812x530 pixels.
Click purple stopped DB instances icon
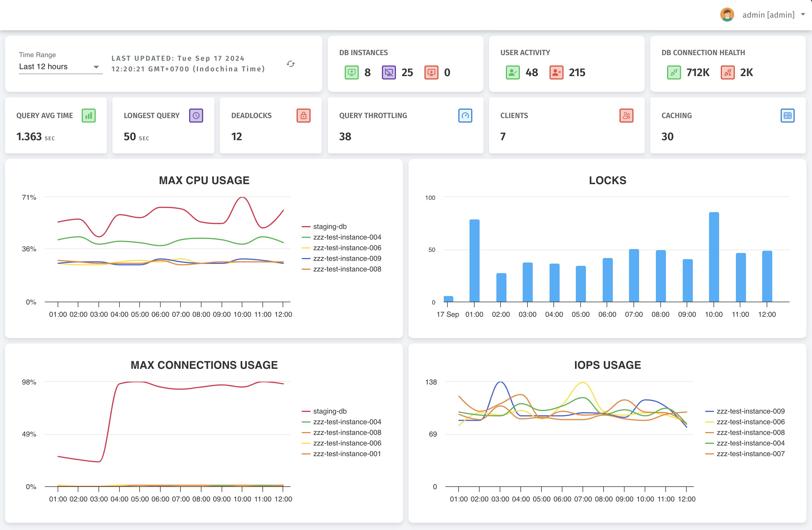point(389,72)
